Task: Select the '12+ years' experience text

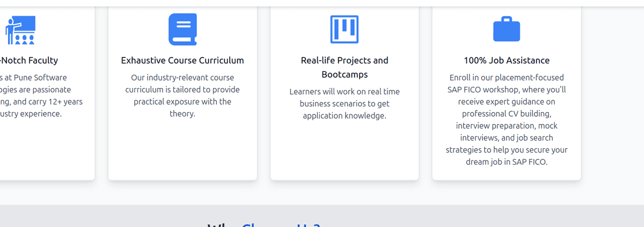Action: click(66, 101)
